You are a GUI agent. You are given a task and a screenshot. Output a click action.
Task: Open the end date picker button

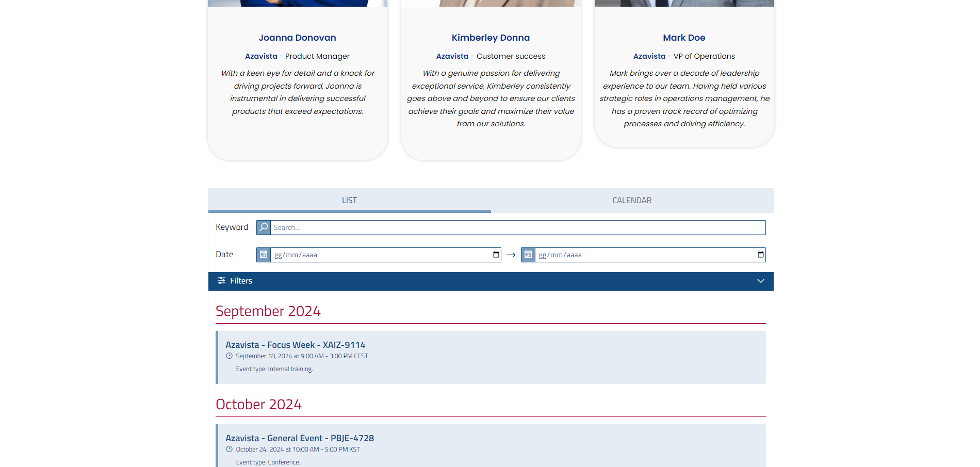click(x=761, y=255)
